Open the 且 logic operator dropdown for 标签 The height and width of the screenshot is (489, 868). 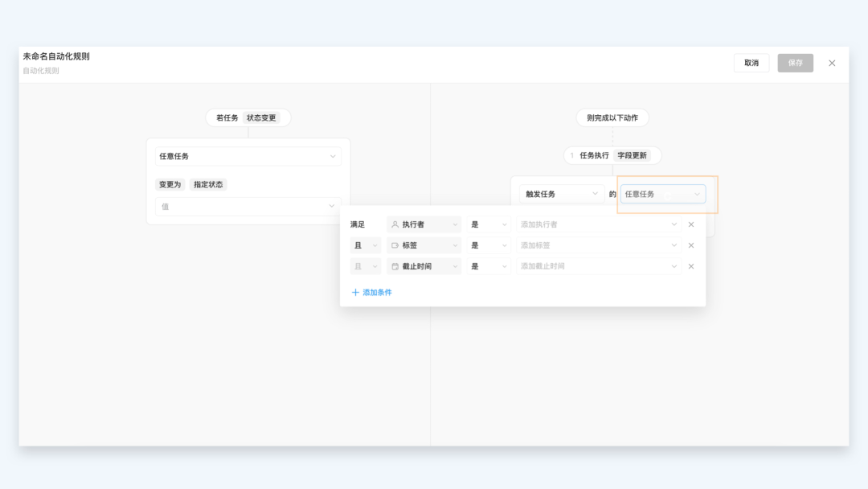pyautogui.click(x=366, y=246)
